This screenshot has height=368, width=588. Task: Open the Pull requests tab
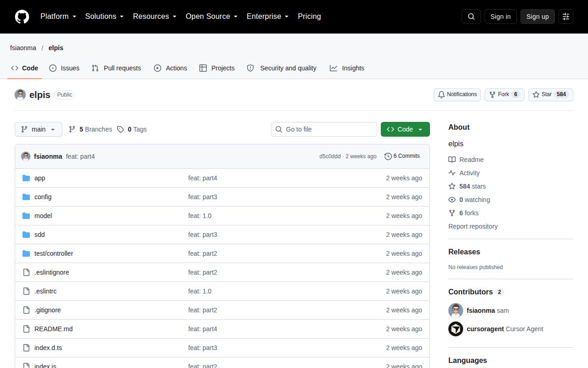click(116, 68)
